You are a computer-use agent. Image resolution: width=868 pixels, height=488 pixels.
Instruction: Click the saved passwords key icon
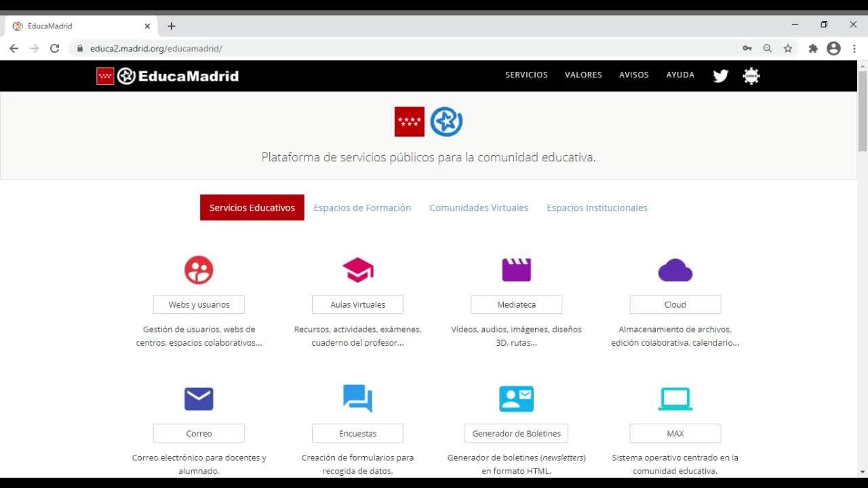coord(747,49)
